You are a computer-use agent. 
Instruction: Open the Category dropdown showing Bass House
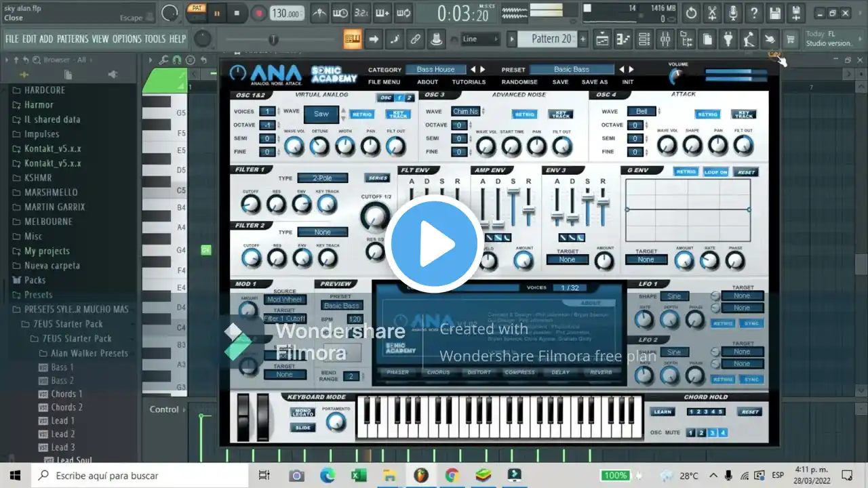[x=436, y=69]
